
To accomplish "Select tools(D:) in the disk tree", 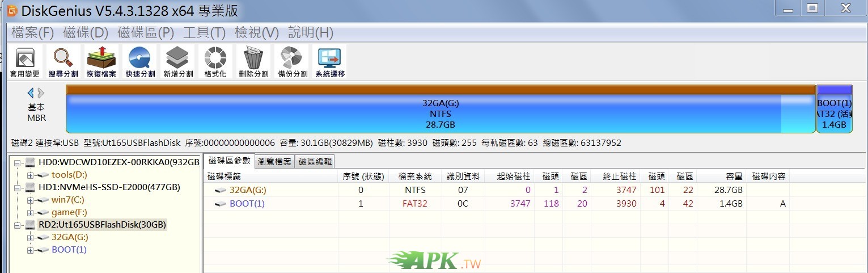I will tap(69, 175).
